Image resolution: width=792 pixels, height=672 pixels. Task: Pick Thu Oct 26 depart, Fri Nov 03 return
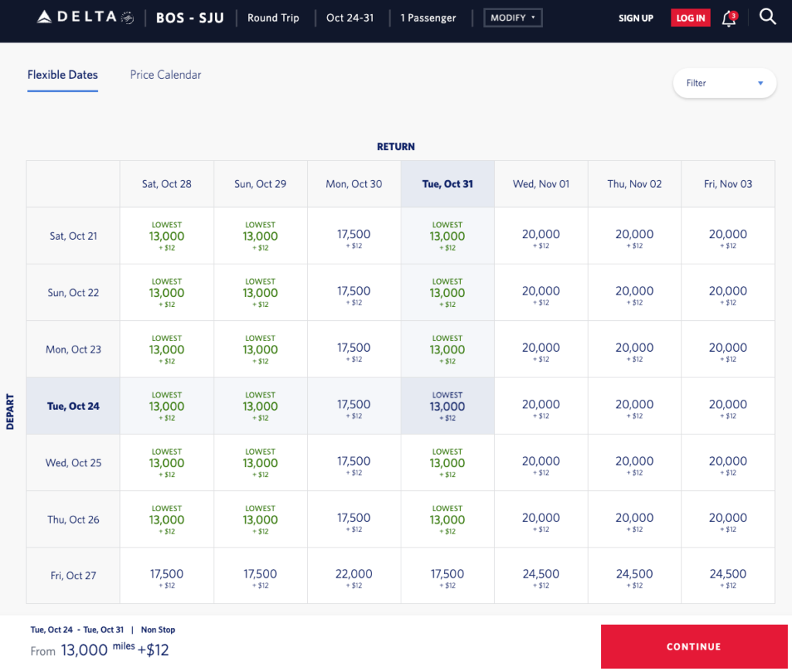tap(727, 520)
